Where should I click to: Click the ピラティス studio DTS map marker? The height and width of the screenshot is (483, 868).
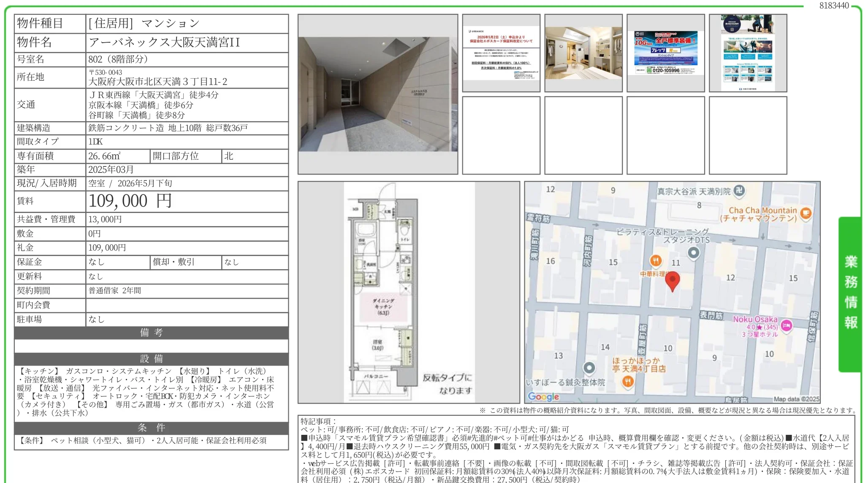(693, 253)
